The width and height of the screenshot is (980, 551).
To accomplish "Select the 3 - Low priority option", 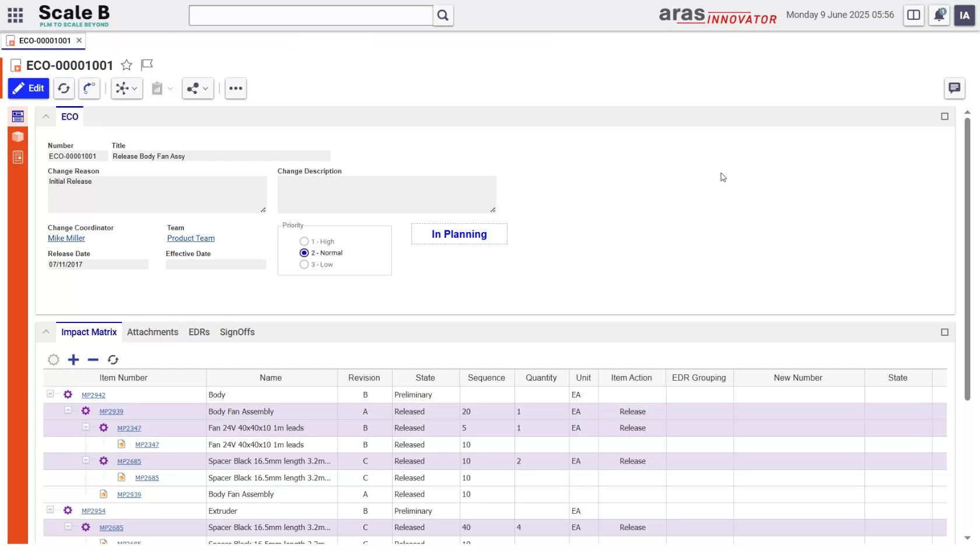I will point(304,265).
